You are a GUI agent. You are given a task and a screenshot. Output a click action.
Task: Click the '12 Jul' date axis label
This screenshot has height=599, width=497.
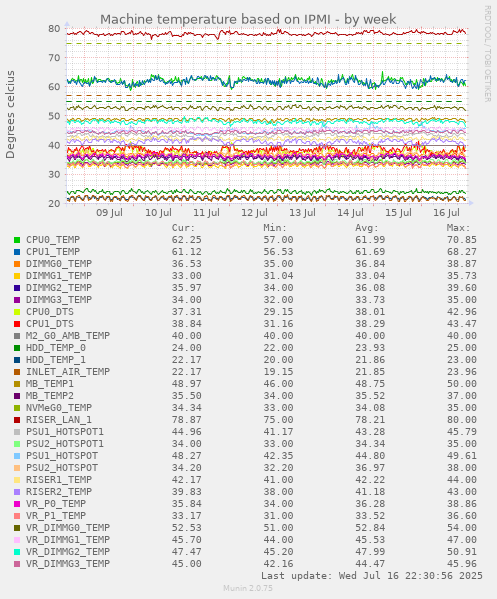coord(254,212)
